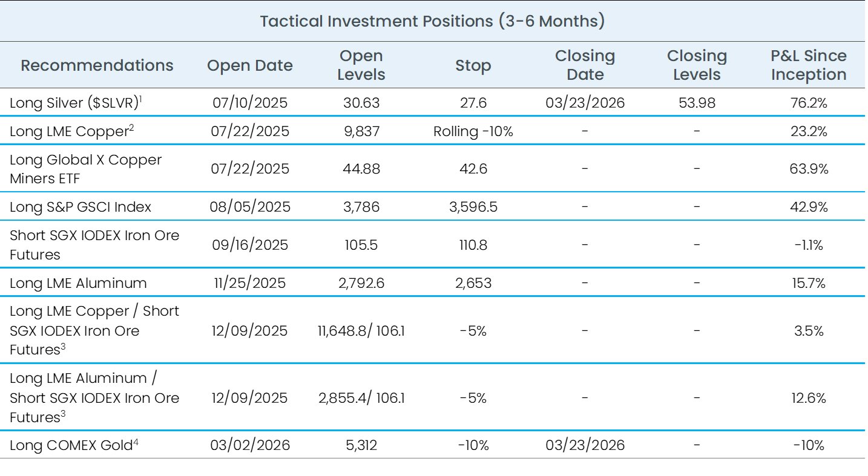This screenshot has height=476, width=868.
Task: Click the Long S&P GSCI Index label
Action: (81, 207)
